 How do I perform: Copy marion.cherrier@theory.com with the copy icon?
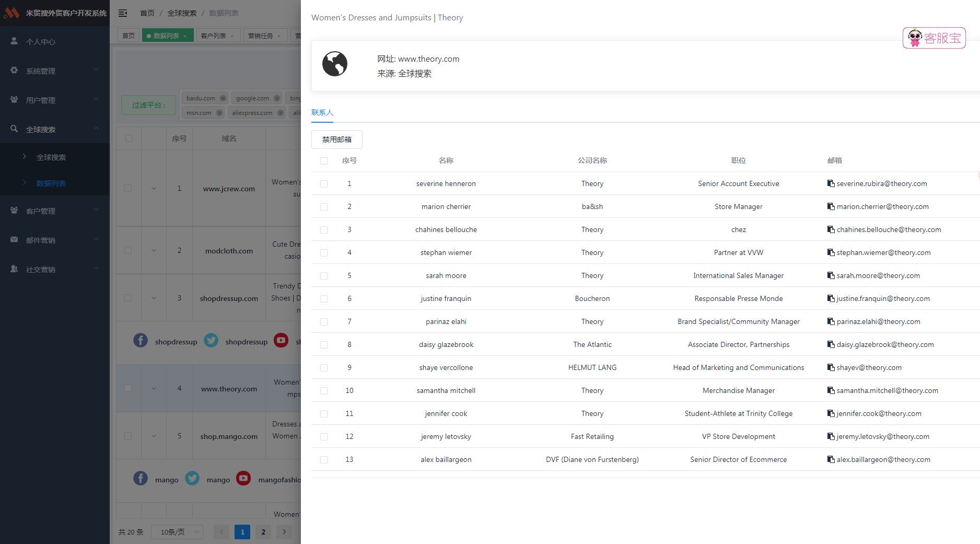coord(831,206)
